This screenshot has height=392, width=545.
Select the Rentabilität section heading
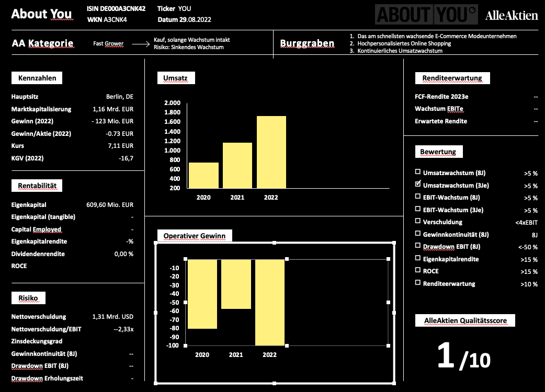coord(37,186)
